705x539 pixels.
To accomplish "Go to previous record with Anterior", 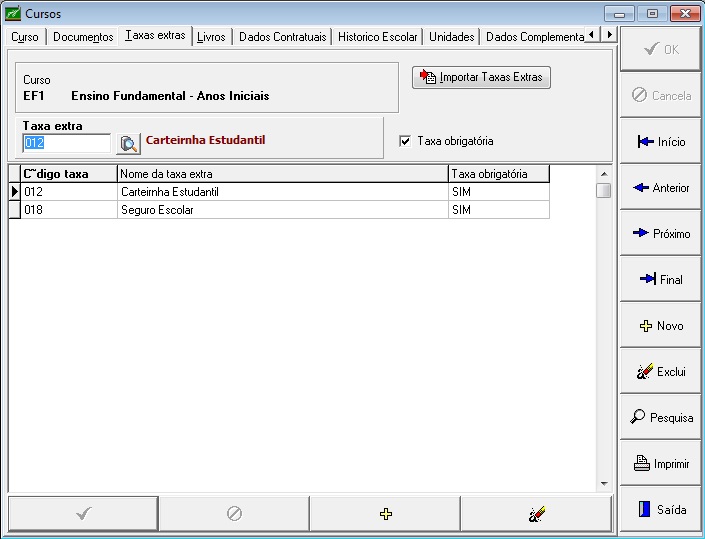I will [661, 188].
